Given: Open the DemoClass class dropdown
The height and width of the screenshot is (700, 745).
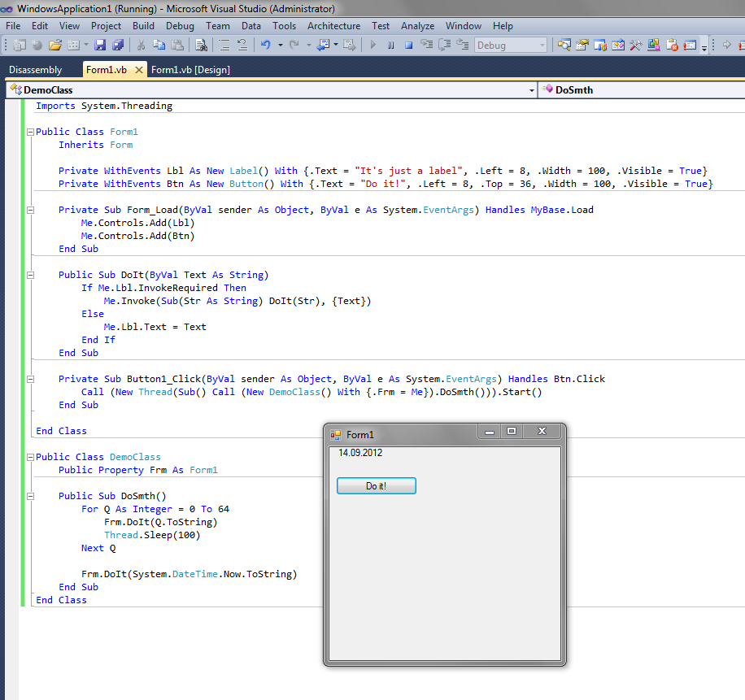Looking at the screenshot, I should tap(531, 90).
